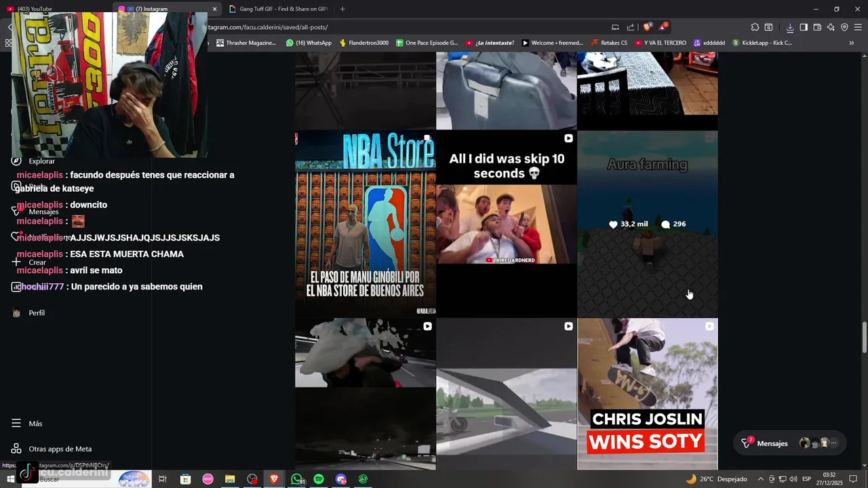Image resolution: width=868 pixels, height=488 pixels.
Task: Switch to the Gang Tuff GIF tab
Action: 279,9
